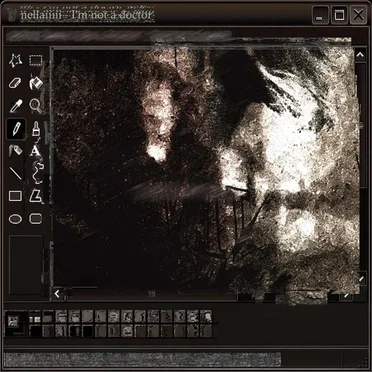
Task: Choose the straight Line tool
Action: (15, 173)
